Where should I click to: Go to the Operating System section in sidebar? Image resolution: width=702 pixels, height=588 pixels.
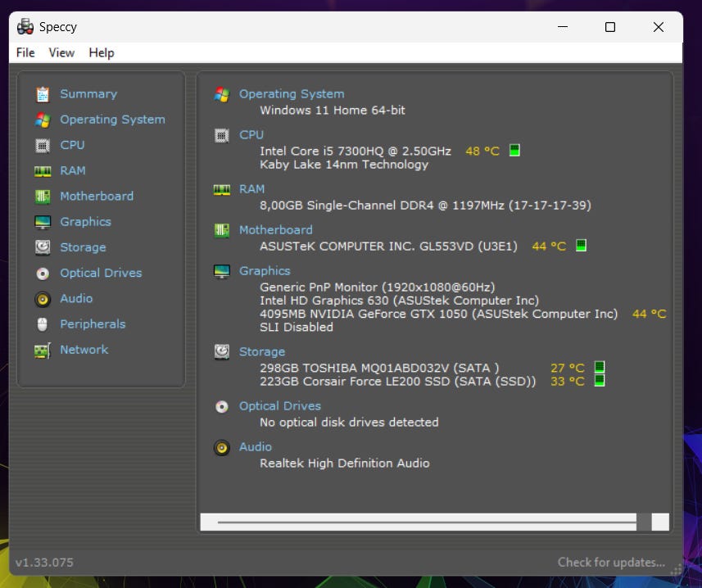point(113,120)
